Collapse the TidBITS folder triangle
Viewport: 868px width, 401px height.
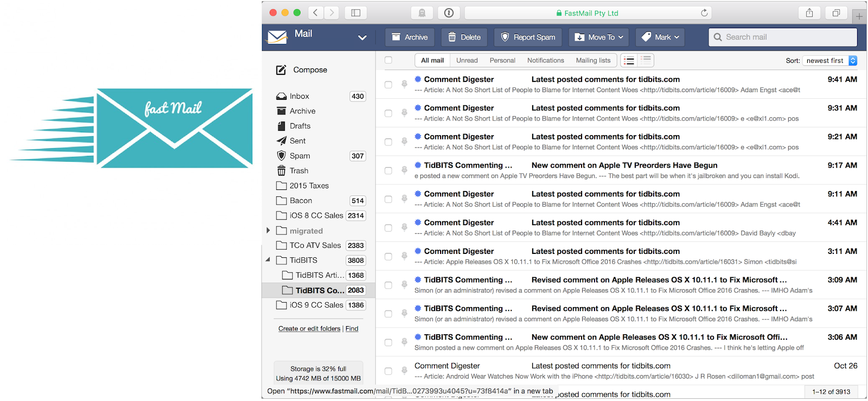[x=268, y=260]
